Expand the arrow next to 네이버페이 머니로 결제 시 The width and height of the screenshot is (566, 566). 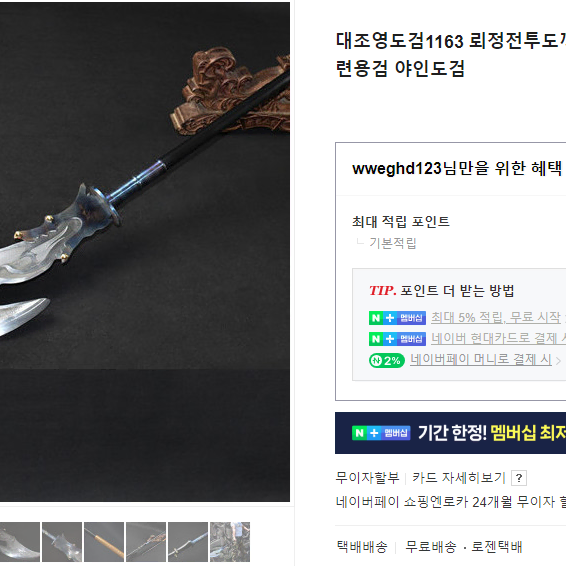click(558, 360)
